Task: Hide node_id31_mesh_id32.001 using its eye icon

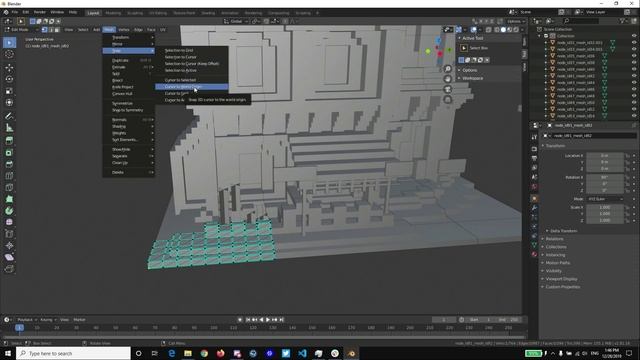Action: click(634, 42)
